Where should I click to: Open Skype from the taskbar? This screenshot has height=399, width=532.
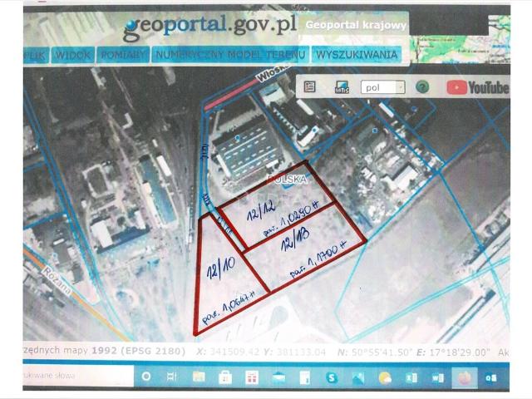click(x=332, y=377)
